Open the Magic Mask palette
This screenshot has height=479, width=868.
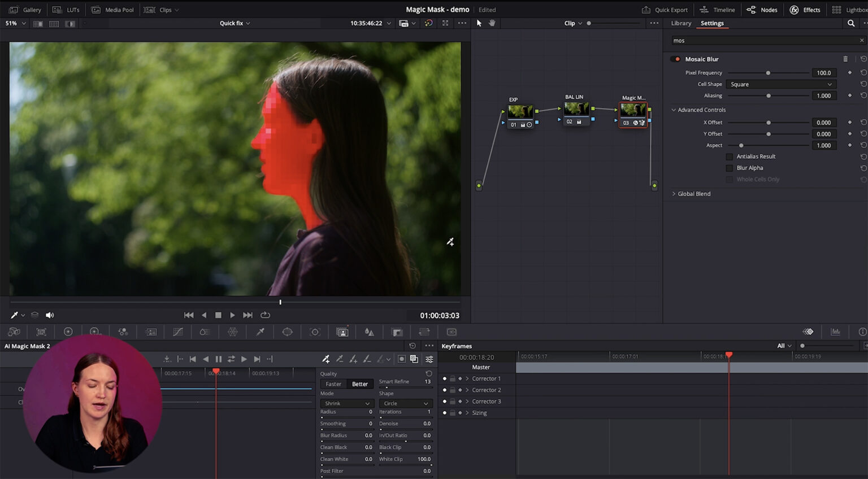342,332
